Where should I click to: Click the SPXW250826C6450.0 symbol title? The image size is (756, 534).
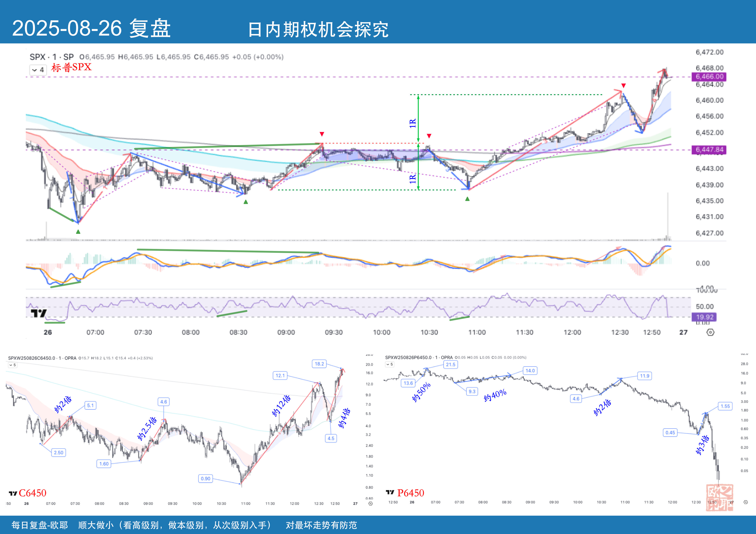32,358
